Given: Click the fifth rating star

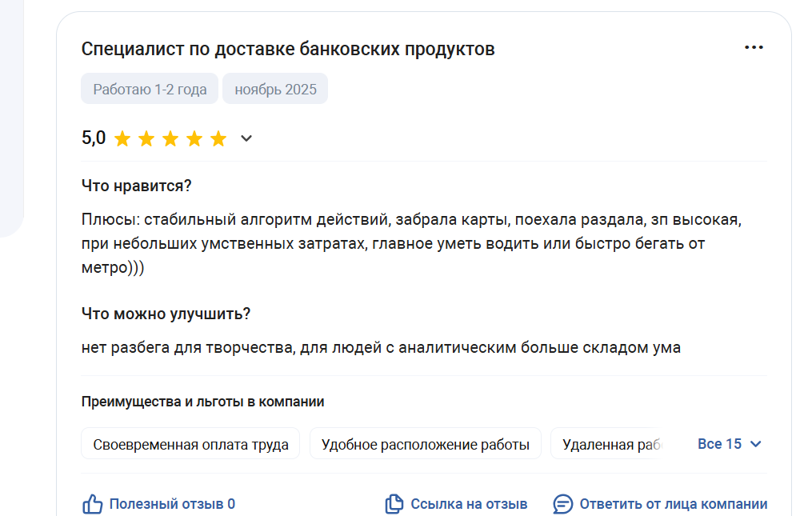Looking at the screenshot, I should [218, 139].
